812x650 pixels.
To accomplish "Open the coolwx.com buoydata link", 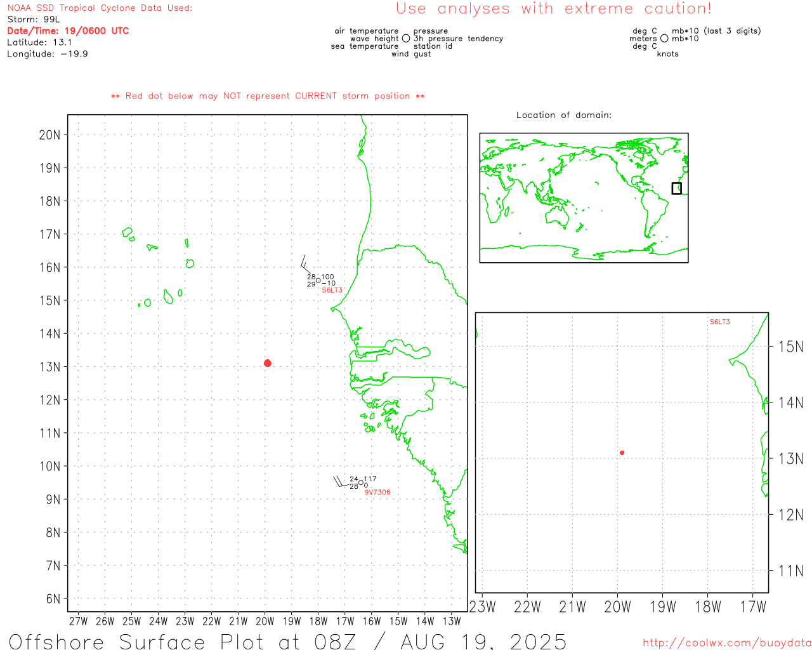I will coord(727,643).
